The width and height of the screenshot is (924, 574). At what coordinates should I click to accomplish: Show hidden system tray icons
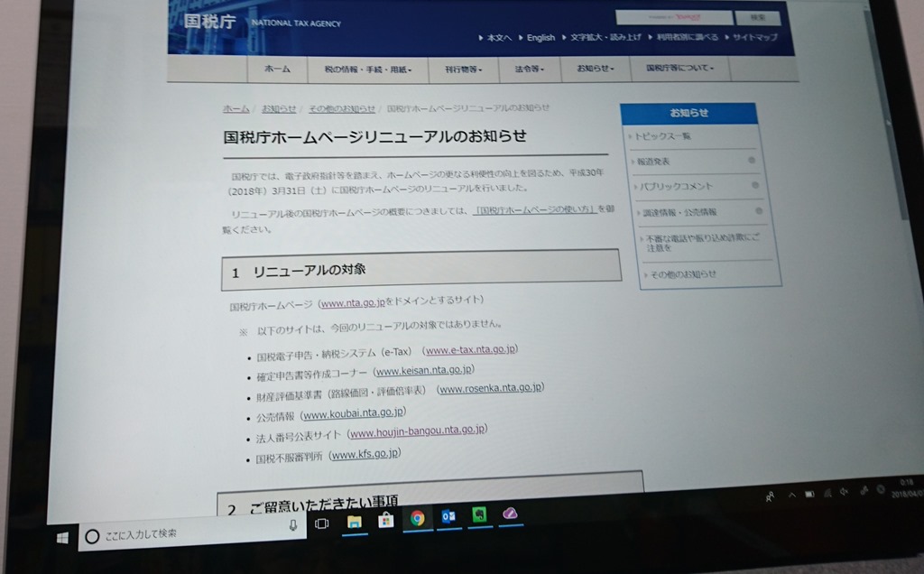click(792, 495)
